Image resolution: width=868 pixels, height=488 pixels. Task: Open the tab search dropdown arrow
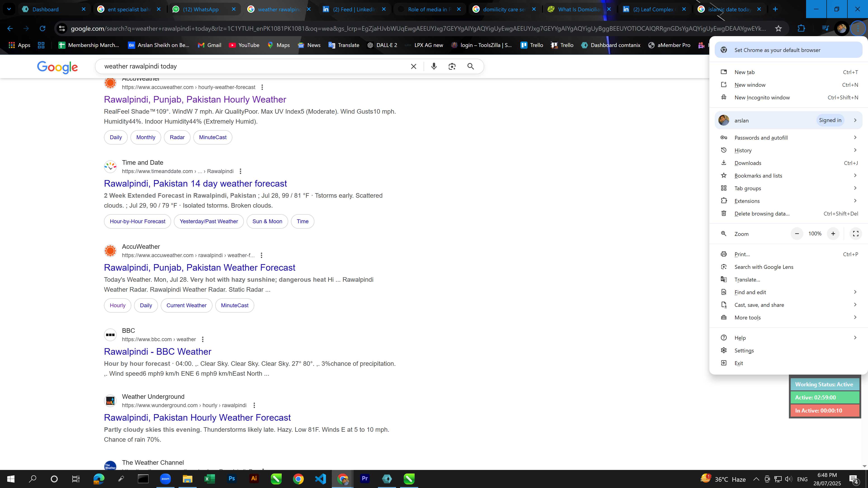point(9,9)
